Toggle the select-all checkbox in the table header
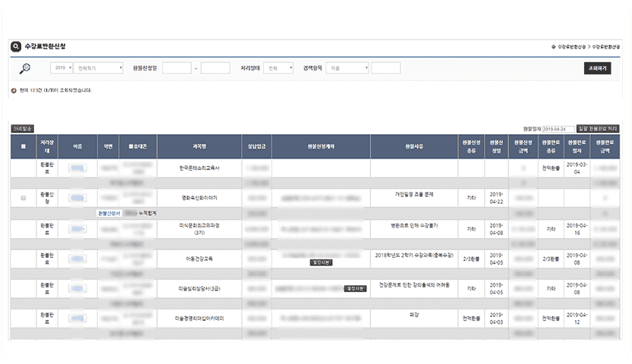632x364 pixels. (x=24, y=146)
